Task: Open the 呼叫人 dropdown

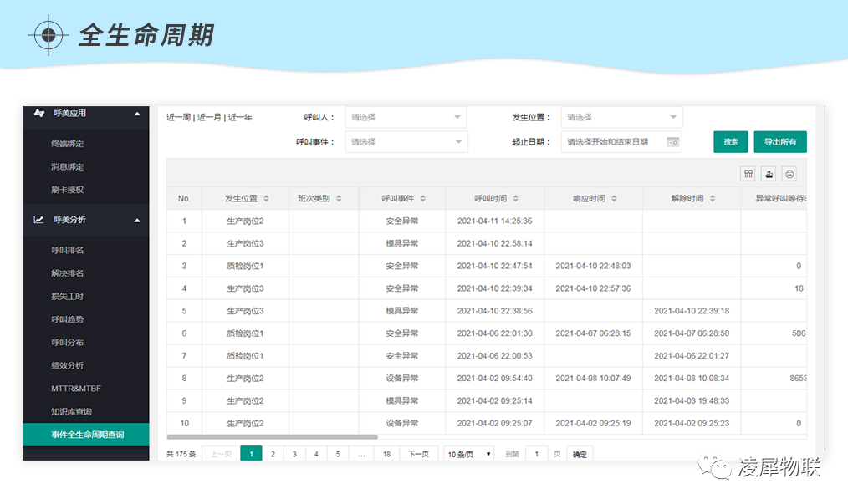Action: (406, 117)
